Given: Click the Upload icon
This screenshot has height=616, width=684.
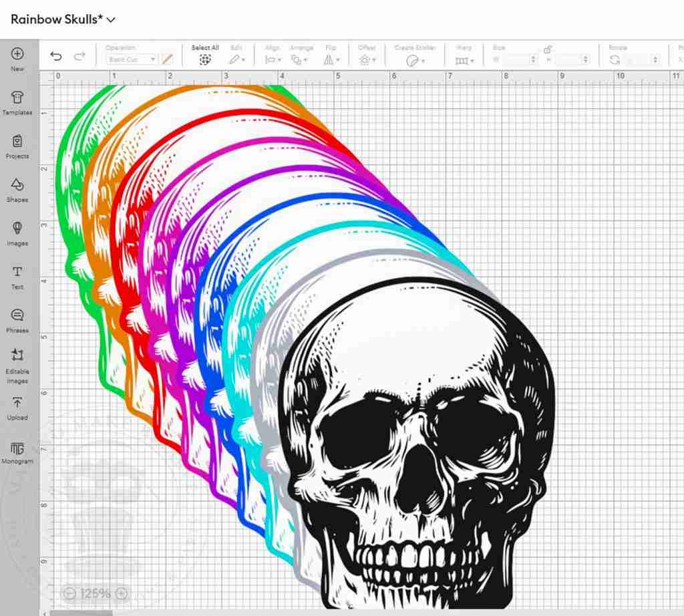Looking at the screenshot, I should 17,403.
